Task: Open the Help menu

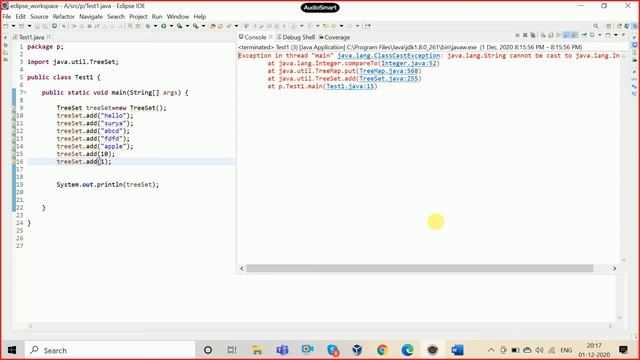Action: tap(200, 16)
